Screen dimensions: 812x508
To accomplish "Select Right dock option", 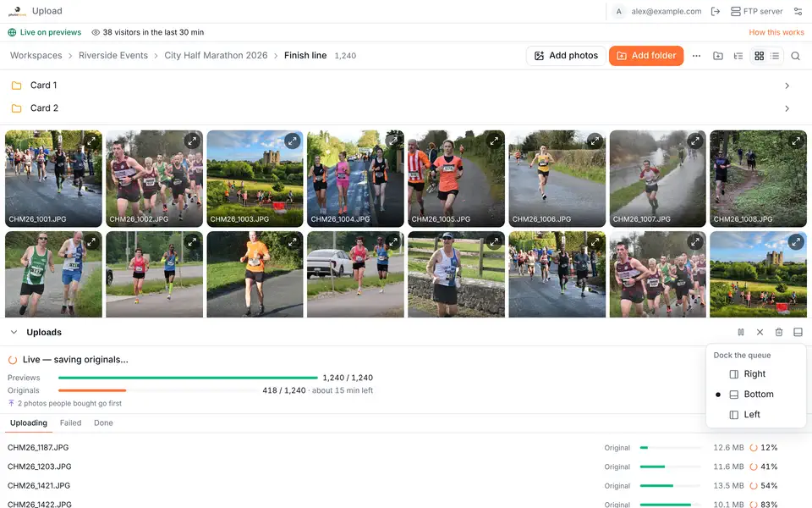I will 755,373.
